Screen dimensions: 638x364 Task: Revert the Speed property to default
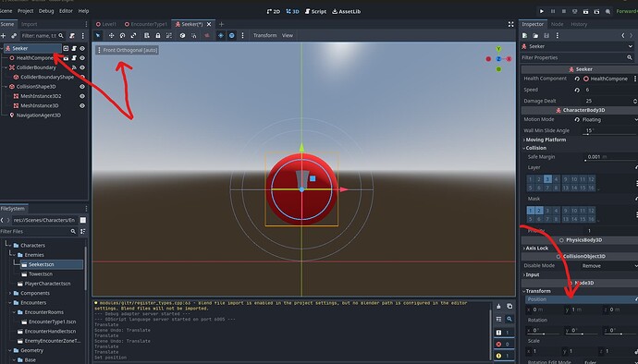pyautogui.click(x=577, y=90)
